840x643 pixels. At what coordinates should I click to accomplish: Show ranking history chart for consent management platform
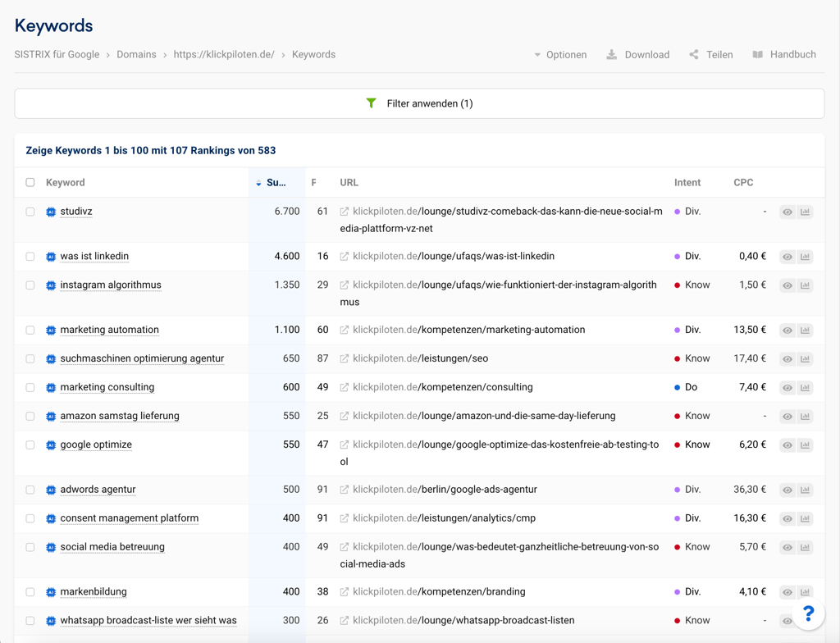(x=805, y=518)
